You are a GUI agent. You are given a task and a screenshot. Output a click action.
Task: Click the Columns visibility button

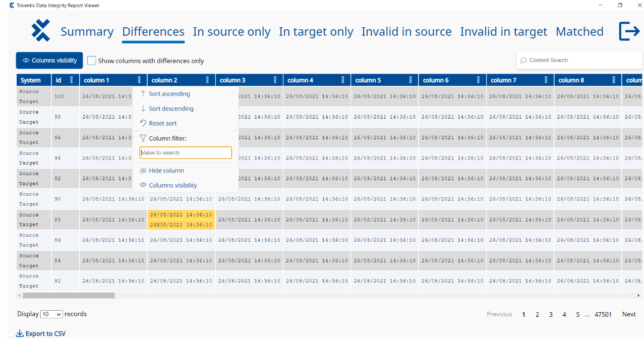(49, 61)
